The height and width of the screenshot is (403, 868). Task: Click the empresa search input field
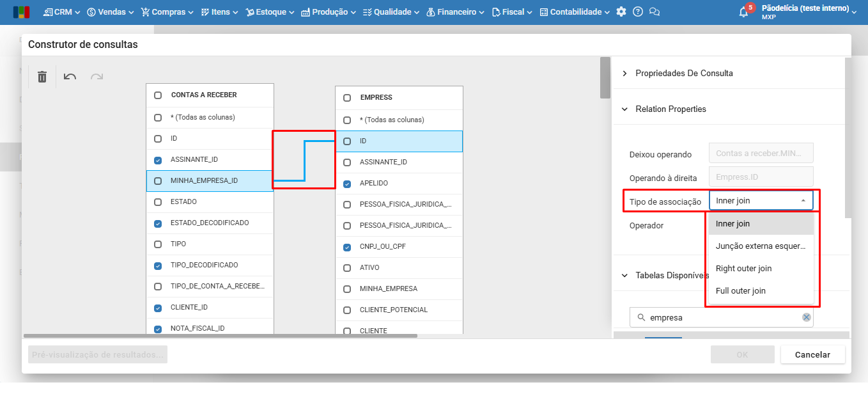click(722, 317)
